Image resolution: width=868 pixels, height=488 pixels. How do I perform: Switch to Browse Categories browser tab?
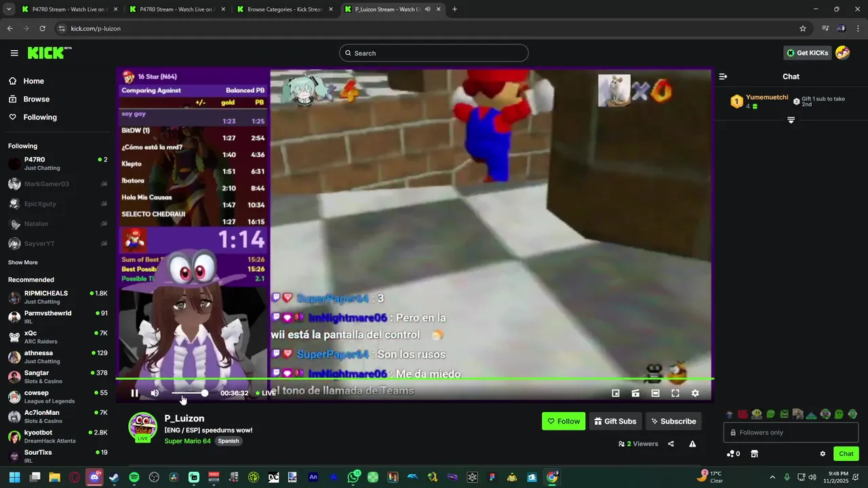point(285,9)
